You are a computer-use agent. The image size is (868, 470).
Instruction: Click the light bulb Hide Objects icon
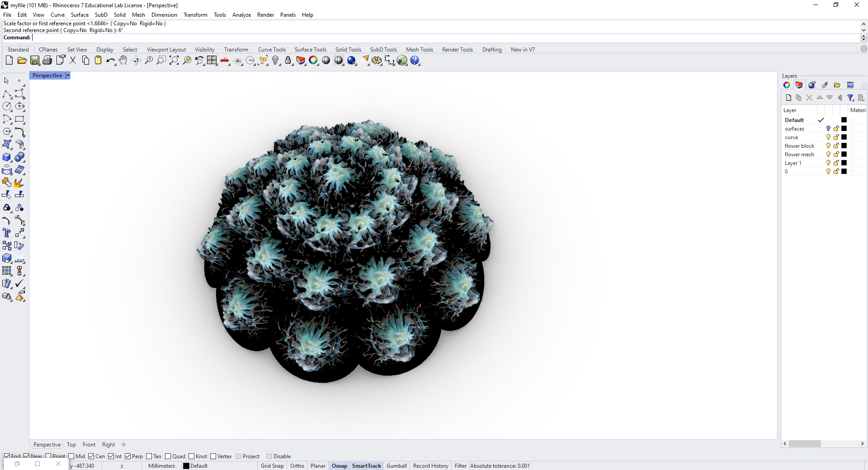coord(275,61)
